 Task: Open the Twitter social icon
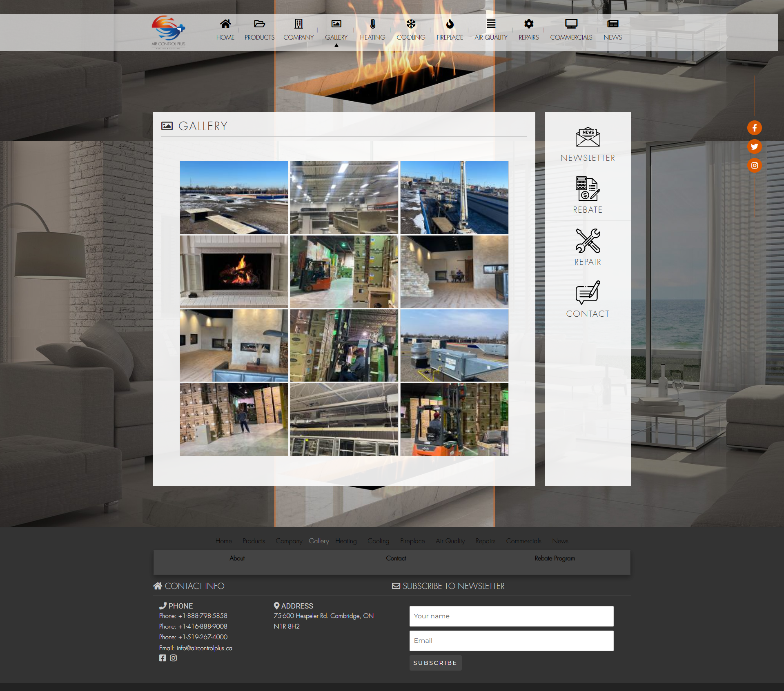click(x=754, y=147)
